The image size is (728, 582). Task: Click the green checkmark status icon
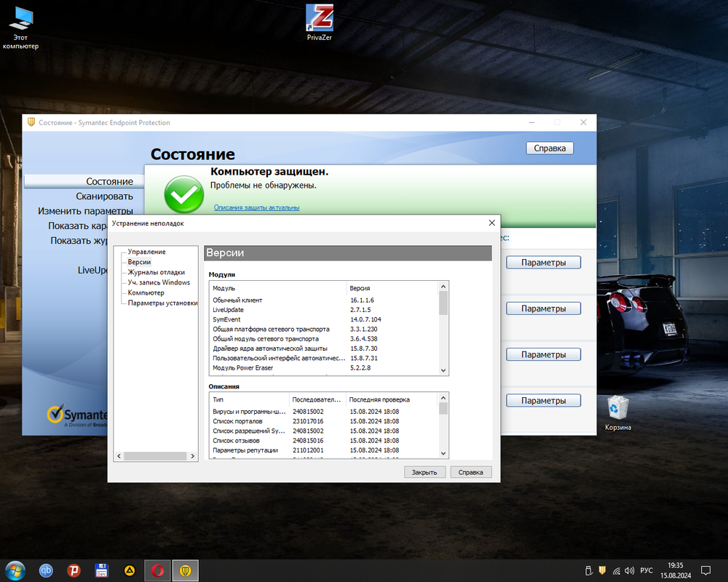tap(184, 195)
